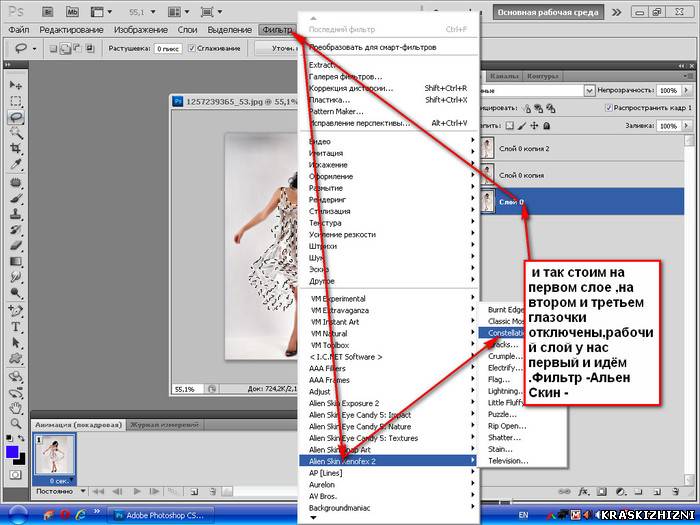Reset to default colors icon
The image size is (700, 525).
9,439
